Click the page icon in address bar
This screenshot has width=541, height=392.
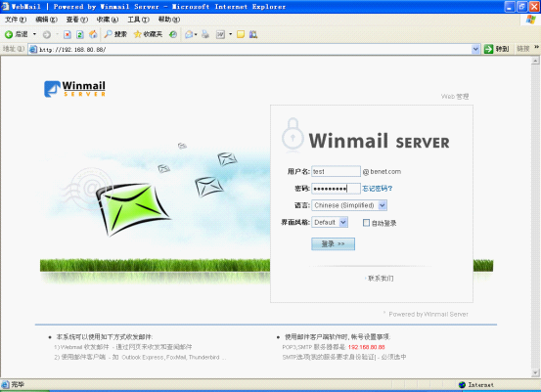click(33, 49)
